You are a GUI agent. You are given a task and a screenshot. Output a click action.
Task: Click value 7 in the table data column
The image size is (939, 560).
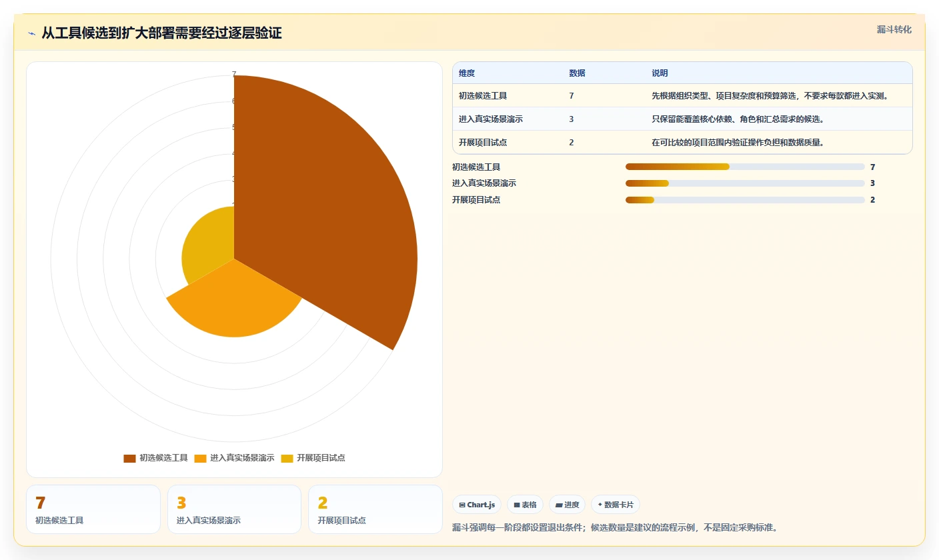(x=572, y=96)
